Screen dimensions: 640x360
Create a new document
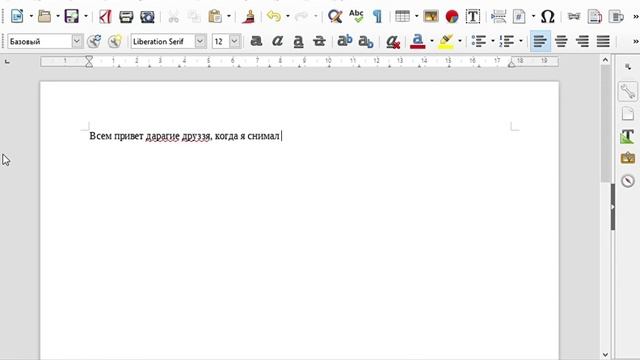(x=17, y=16)
